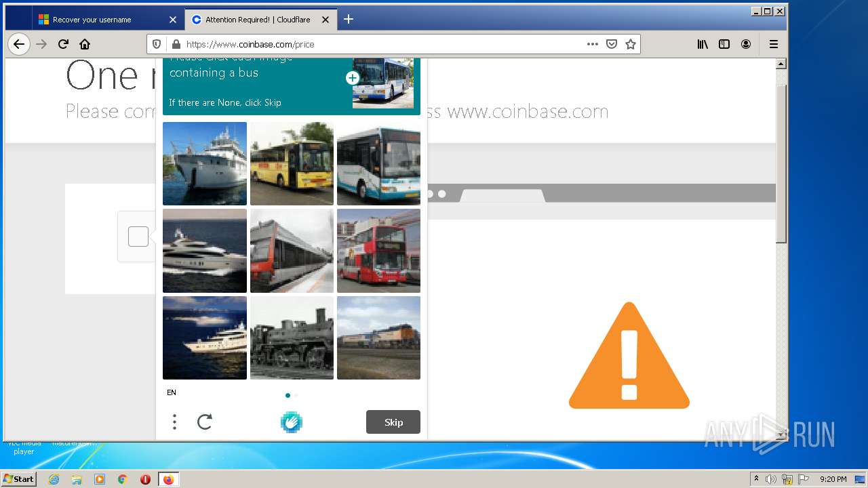Viewport: 868px width, 488px height.
Task: Open the Library bookmarks icon
Action: click(703, 44)
